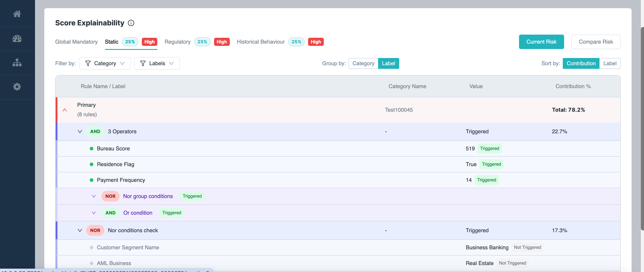Click the Current Risk button

coord(541,42)
